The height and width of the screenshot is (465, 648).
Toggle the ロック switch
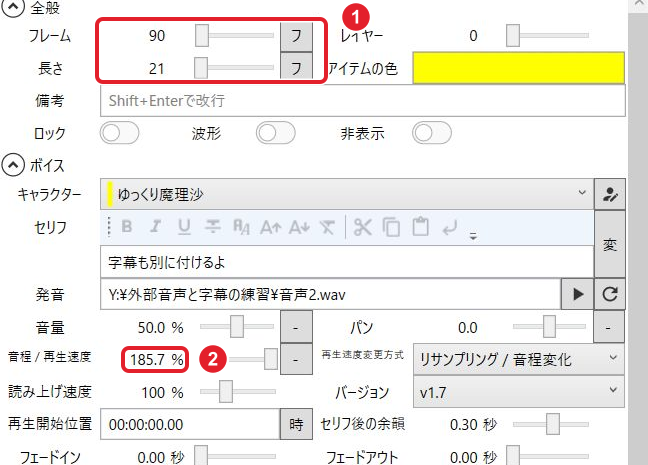click(x=119, y=133)
